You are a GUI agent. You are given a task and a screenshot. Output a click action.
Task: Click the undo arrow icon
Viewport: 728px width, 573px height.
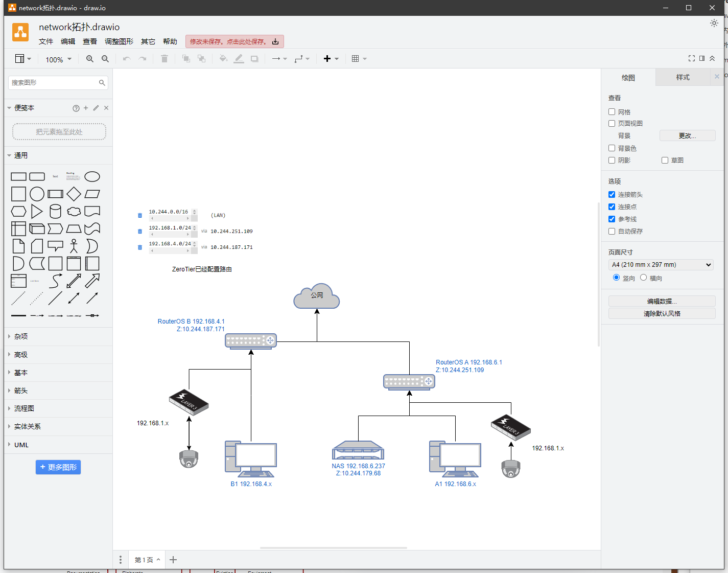127,59
